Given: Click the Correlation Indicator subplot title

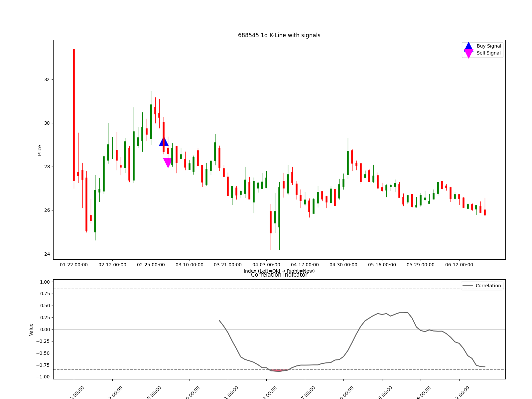Looking at the screenshot, I should [279, 275].
